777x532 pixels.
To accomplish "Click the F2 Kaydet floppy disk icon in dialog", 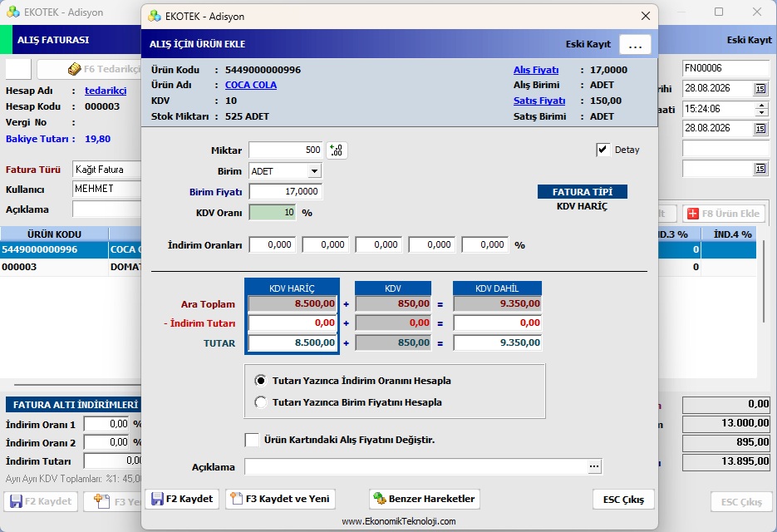I will click(158, 499).
